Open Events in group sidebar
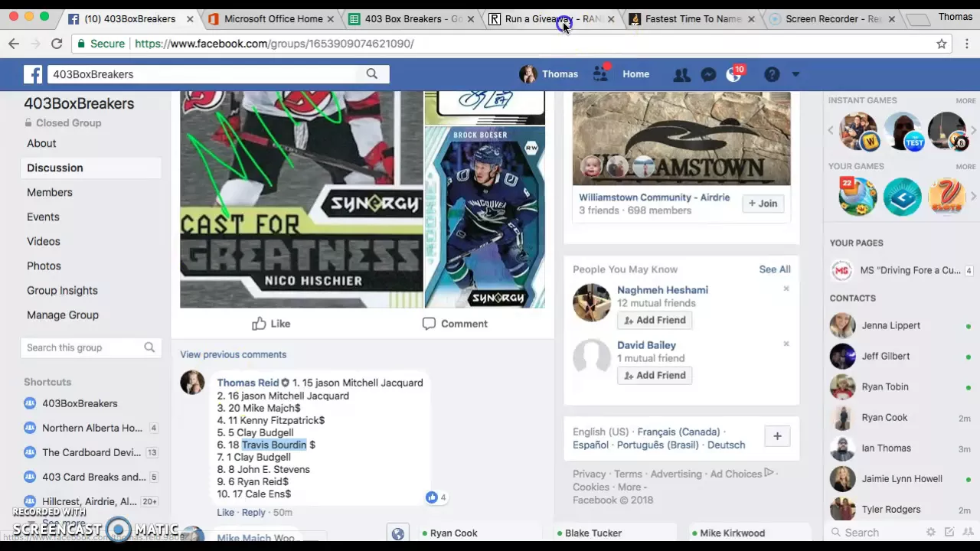 tap(43, 217)
